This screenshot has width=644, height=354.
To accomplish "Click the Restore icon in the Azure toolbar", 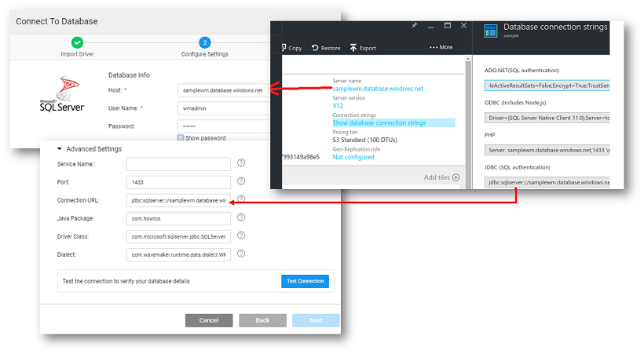I will [x=315, y=48].
